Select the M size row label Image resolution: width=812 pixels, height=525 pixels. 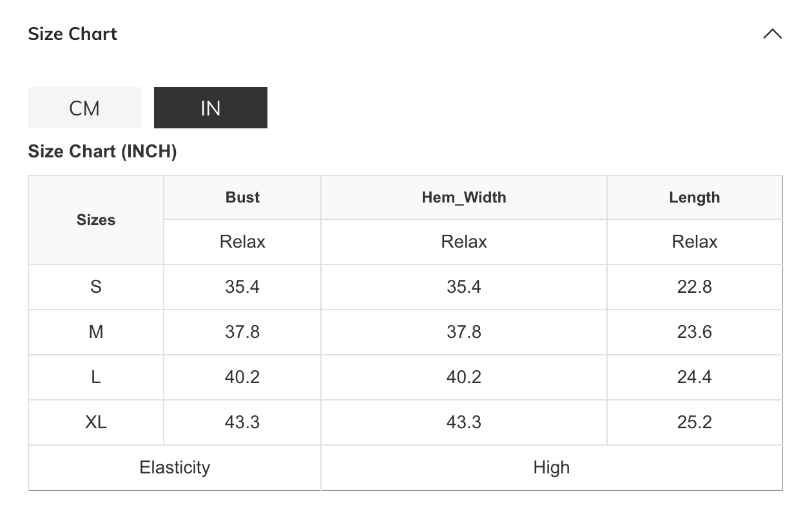point(96,332)
